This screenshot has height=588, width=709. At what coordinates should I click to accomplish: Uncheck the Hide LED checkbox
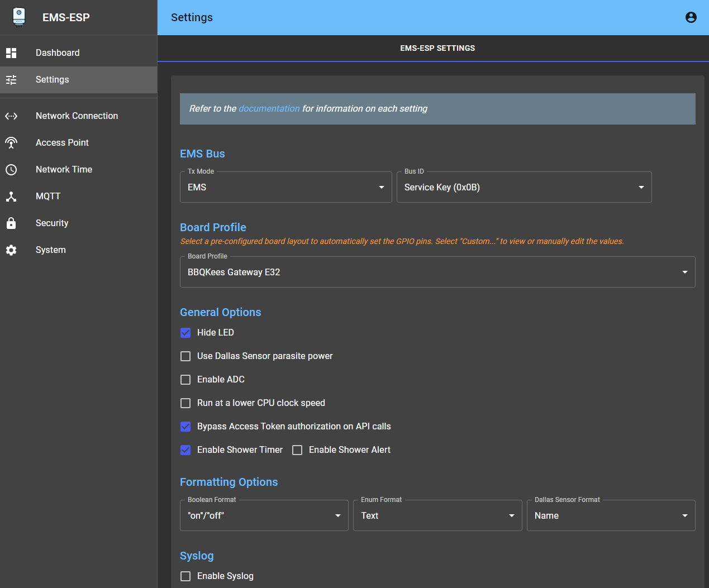click(x=185, y=333)
